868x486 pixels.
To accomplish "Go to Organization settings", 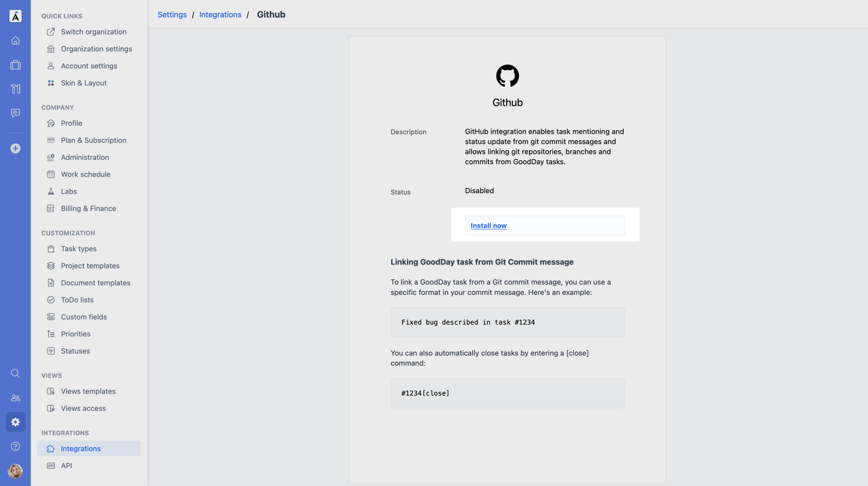I will pos(97,49).
